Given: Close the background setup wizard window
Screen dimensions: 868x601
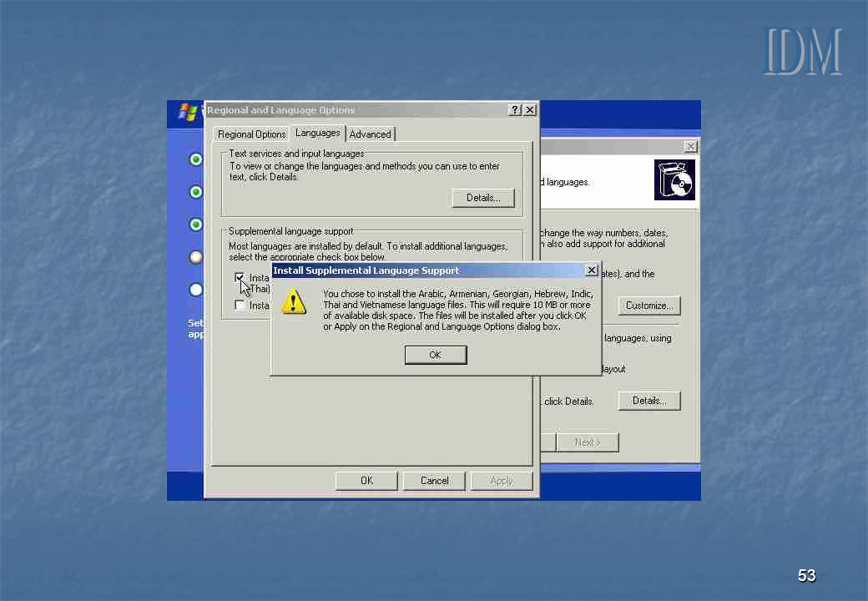Looking at the screenshot, I should tap(690, 146).
